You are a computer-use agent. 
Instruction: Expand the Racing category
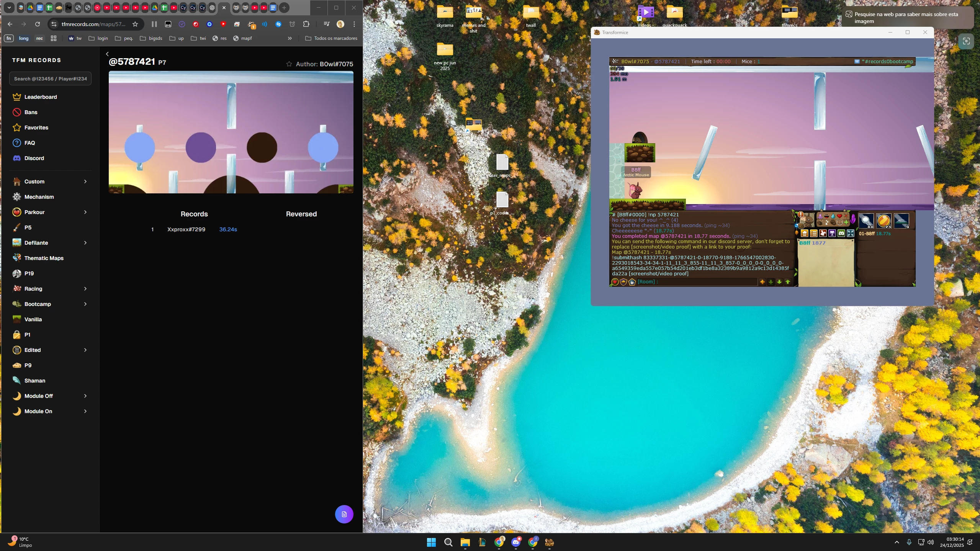[x=50, y=289]
